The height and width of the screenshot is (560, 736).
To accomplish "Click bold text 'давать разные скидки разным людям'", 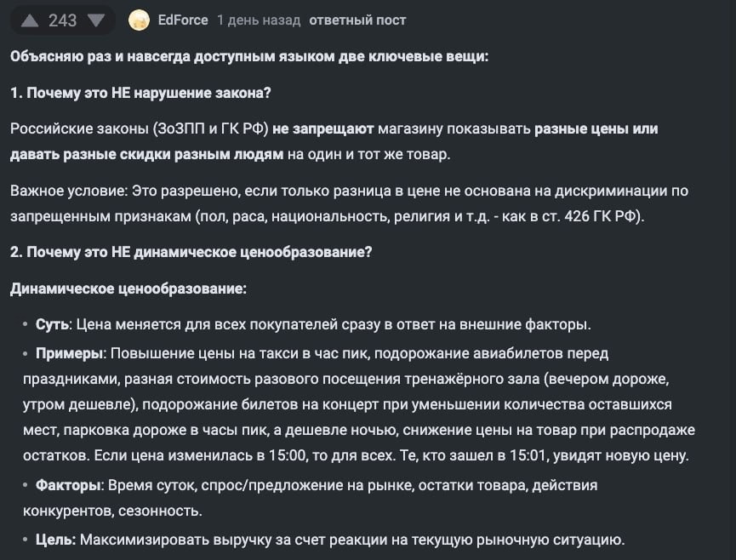I will [146, 154].
